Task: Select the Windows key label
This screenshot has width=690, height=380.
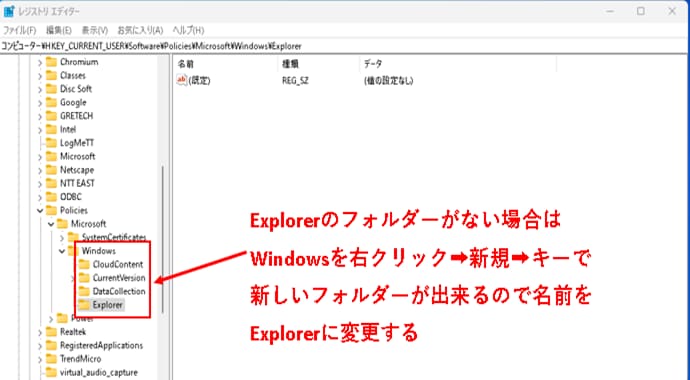Action: click(99, 251)
